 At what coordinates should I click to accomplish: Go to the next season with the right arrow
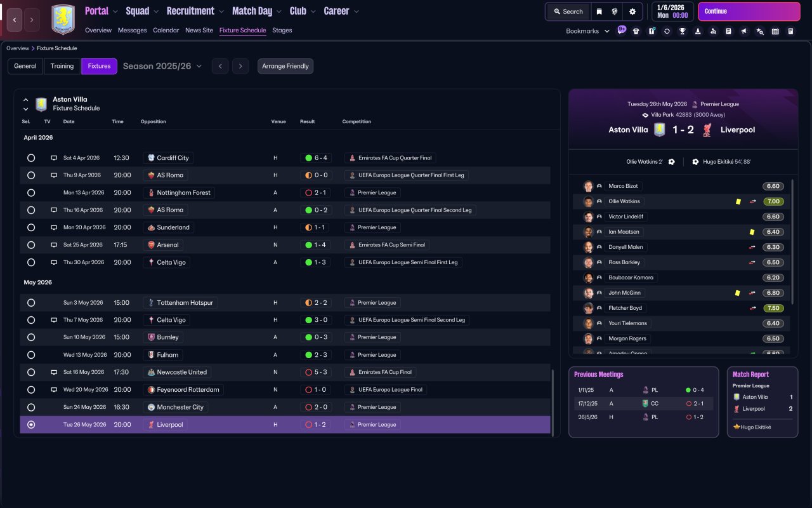240,66
